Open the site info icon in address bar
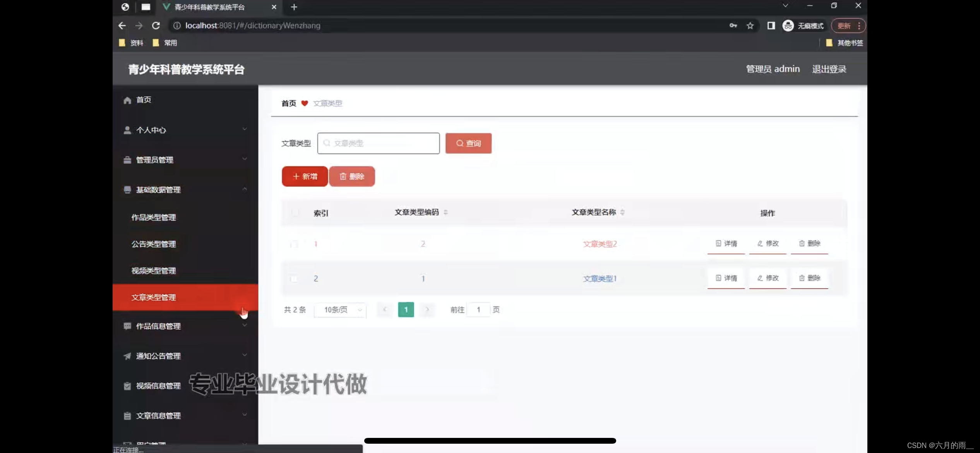 click(x=177, y=26)
